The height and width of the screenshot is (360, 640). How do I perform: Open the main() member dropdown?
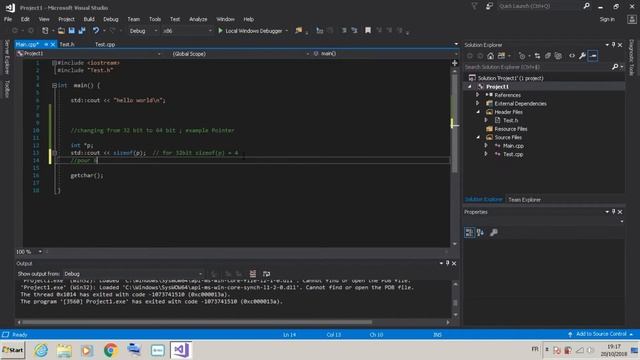click(x=384, y=54)
